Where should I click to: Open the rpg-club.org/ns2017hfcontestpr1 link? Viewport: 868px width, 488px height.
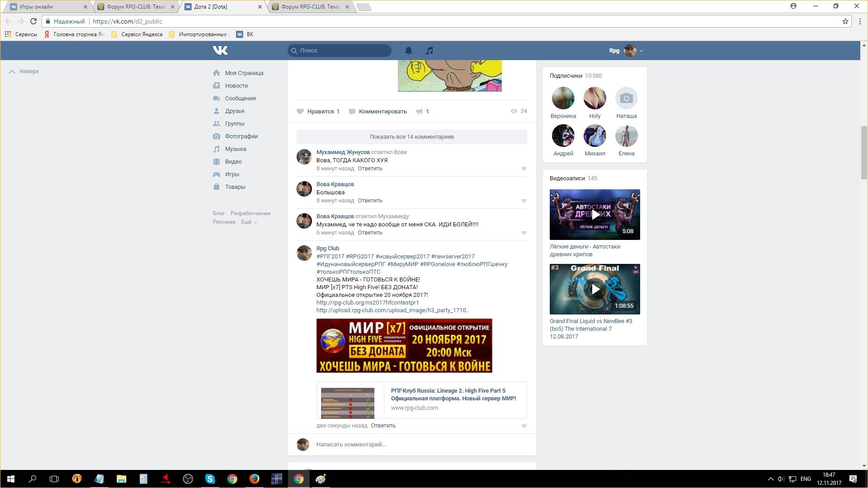click(367, 303)
